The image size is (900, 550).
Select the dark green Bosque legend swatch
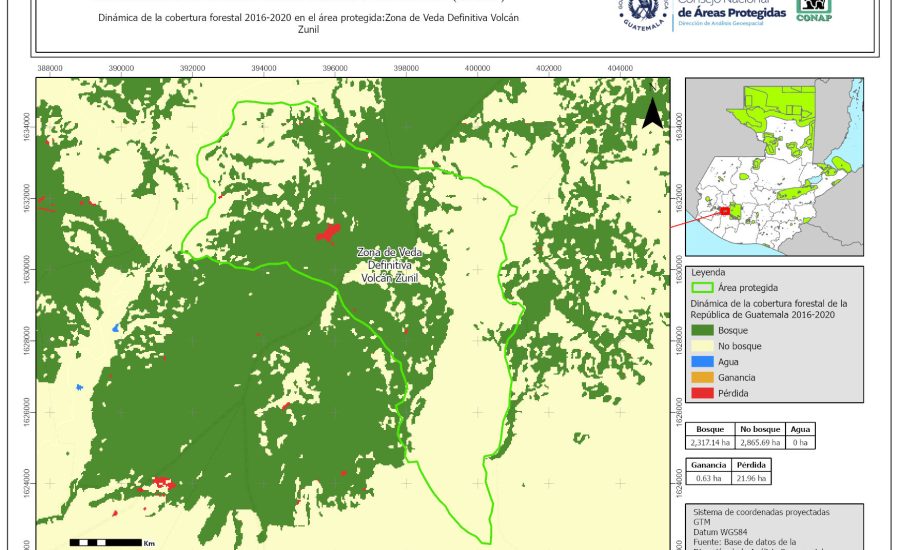(702, 329)
